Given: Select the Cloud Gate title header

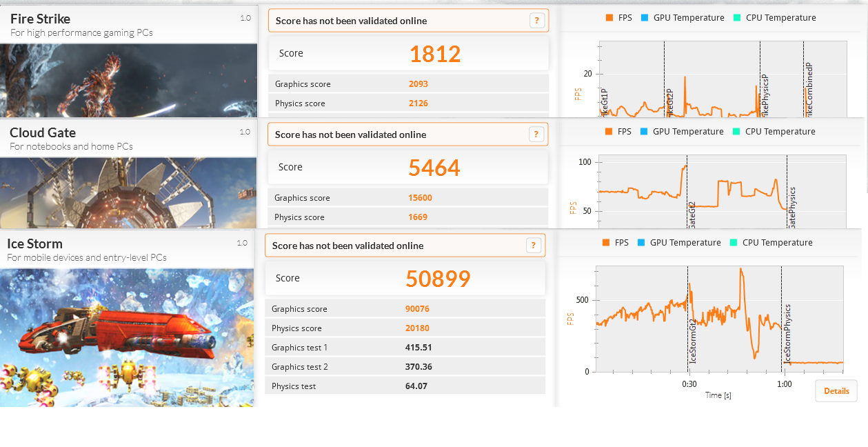Looking at the screenshot, I should 43,132.
